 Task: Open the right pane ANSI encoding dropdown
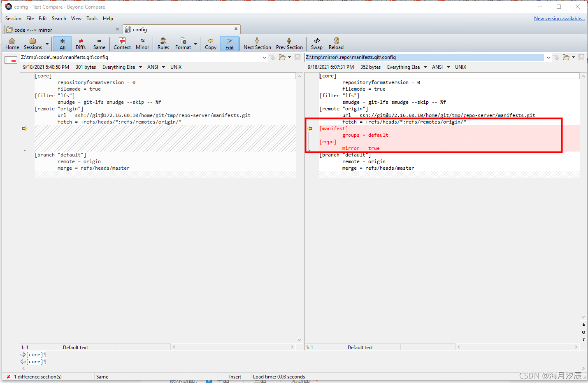pos(441,67)
